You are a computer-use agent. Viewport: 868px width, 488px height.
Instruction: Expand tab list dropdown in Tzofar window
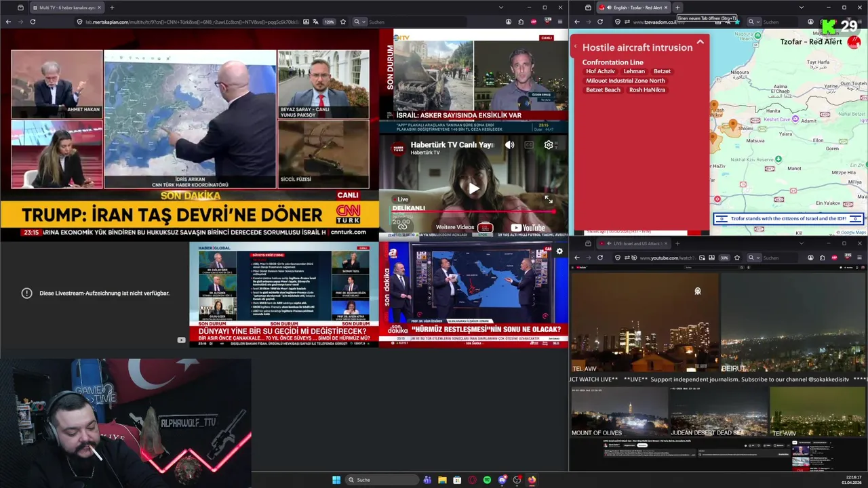(x=801, y=7)
